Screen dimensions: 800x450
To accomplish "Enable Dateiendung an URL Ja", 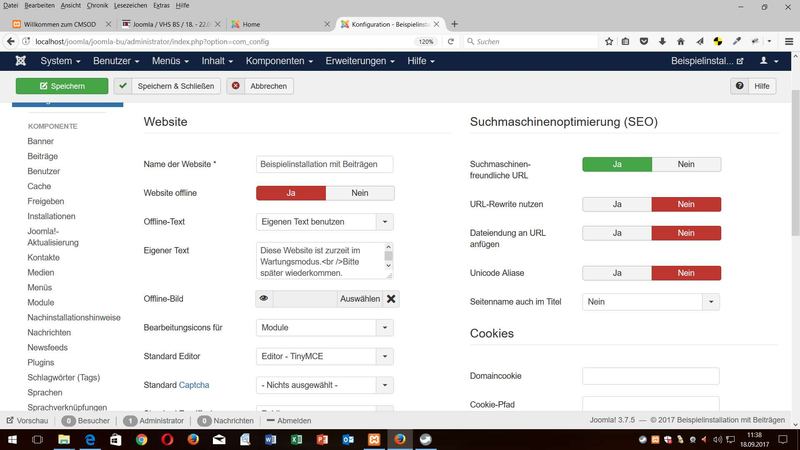I will 617,233.
